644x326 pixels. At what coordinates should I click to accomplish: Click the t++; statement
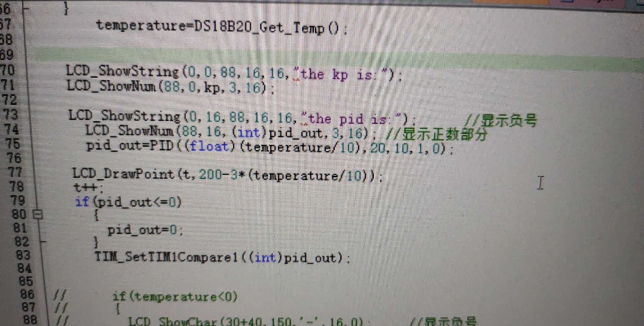coord(89,188)
